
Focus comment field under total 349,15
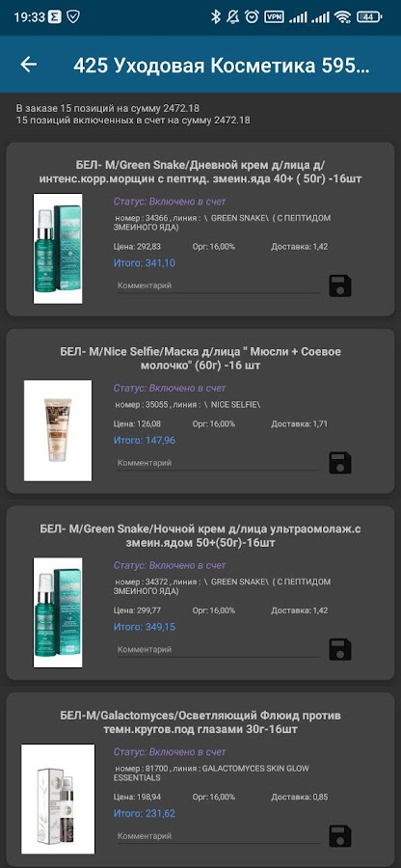(x=219, y=650)
